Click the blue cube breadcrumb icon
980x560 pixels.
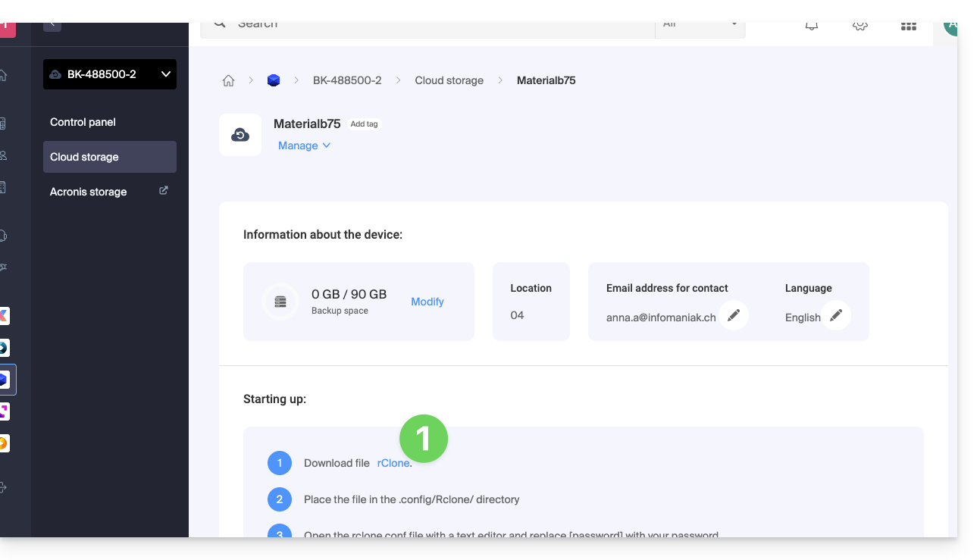pos(274,80)
